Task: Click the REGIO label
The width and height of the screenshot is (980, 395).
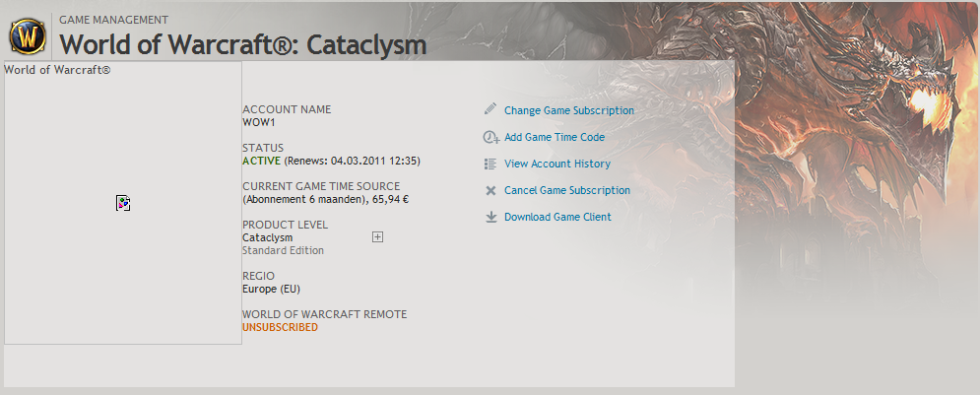Action: coord(259,276)
